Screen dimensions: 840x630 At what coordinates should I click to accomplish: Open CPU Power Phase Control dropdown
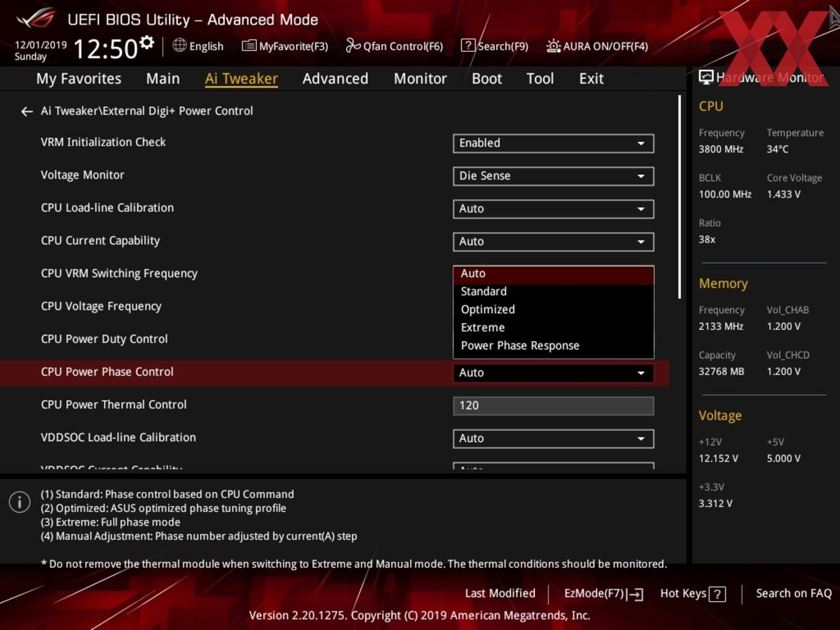(x=553, y=373)
